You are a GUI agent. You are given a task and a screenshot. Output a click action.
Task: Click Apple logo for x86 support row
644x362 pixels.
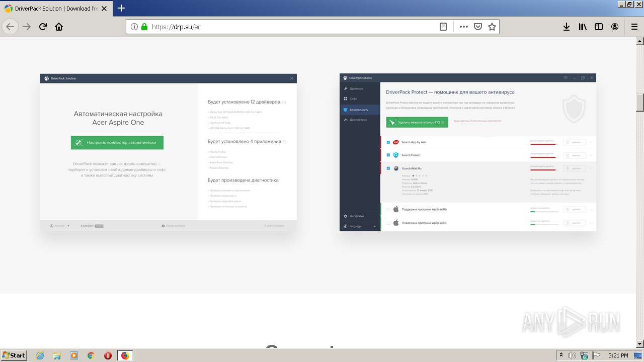pos(396,209)
